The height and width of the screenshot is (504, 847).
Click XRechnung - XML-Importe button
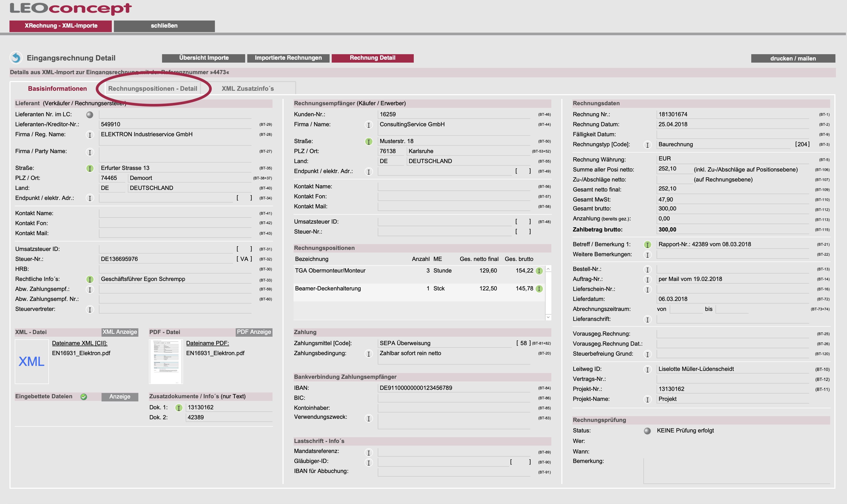point(61,26)
